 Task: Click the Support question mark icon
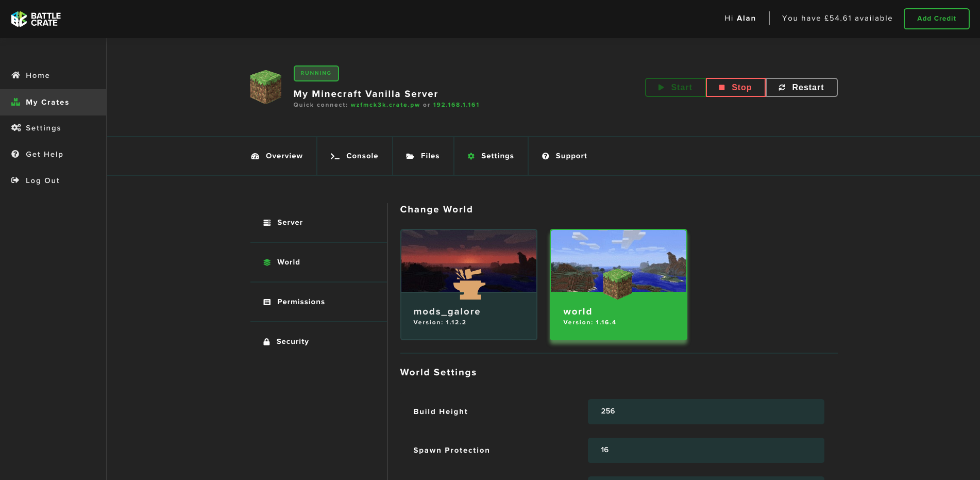[x=546, y=156]
